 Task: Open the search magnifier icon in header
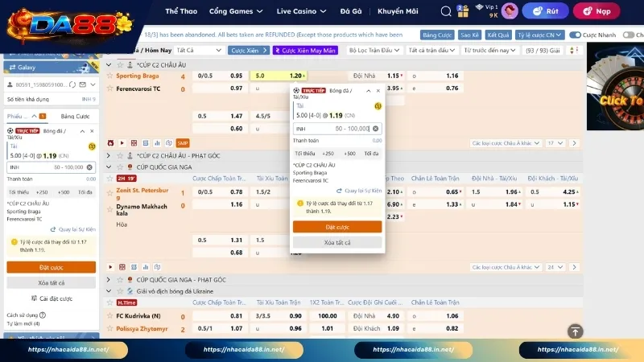(446, 11)
